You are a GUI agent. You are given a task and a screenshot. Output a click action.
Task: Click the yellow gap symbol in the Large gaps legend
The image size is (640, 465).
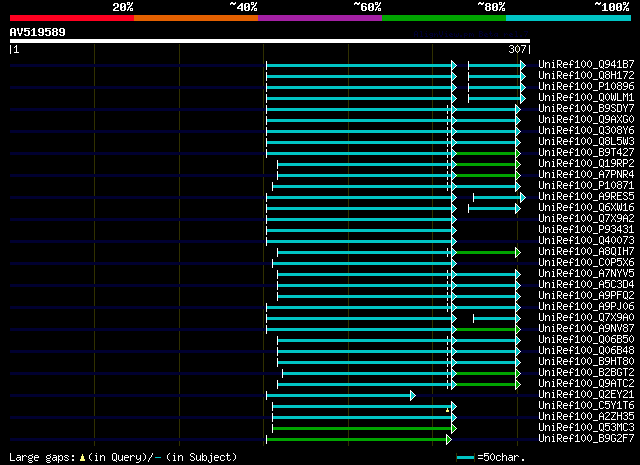point(82,458)
